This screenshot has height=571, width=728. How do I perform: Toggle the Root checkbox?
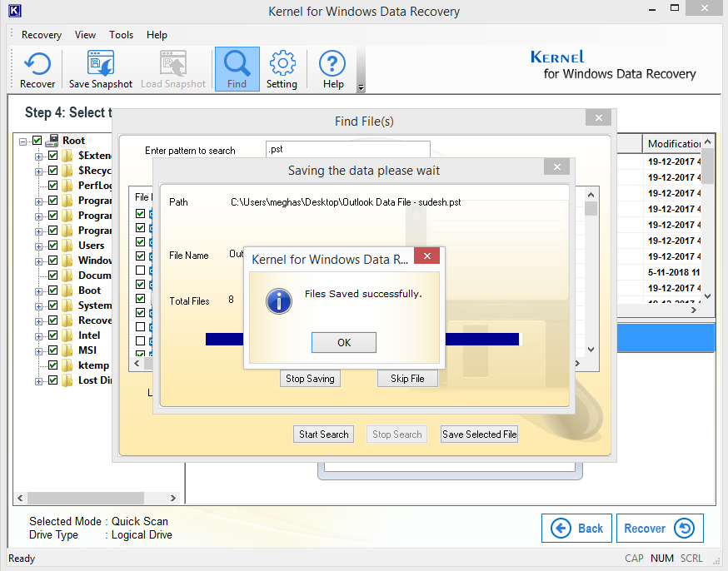(x=37, y=140)
